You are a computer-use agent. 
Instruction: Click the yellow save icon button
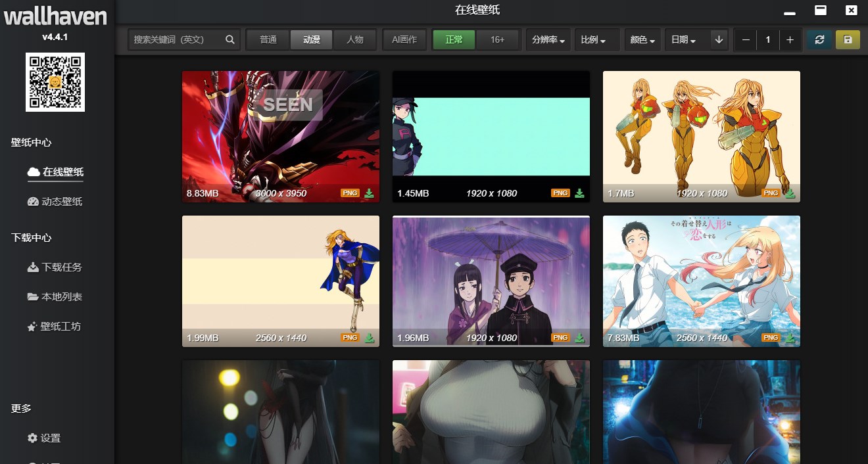848,39
